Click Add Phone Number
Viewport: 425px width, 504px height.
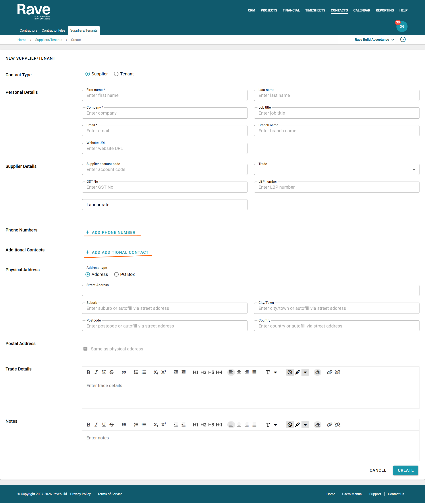click(111, 232)
